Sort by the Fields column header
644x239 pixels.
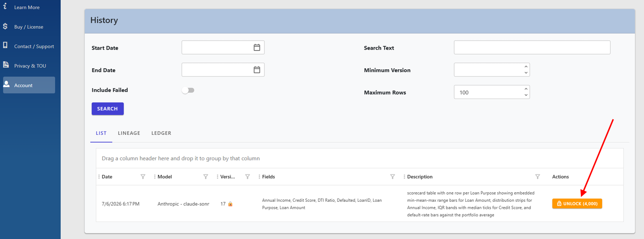click(269, 177)
